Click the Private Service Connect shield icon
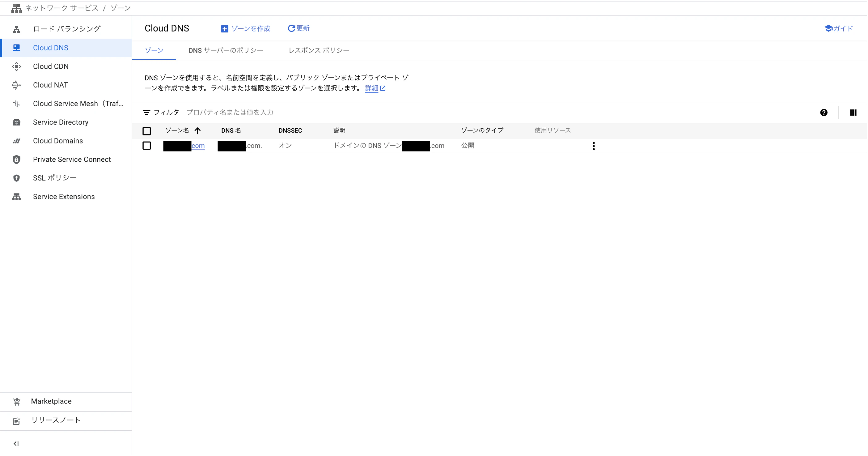Image resolution: width=868 pixels, height=456 pixels. (x=16, y=160)
